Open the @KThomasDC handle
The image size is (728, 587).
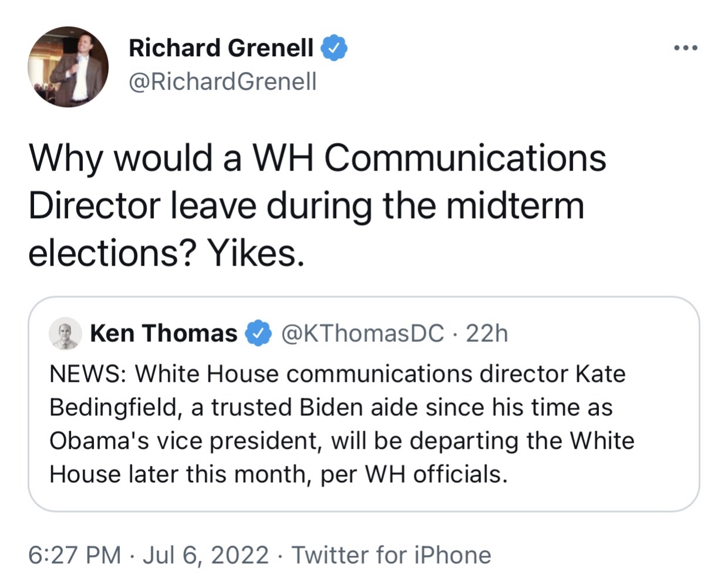coord(363,333)
